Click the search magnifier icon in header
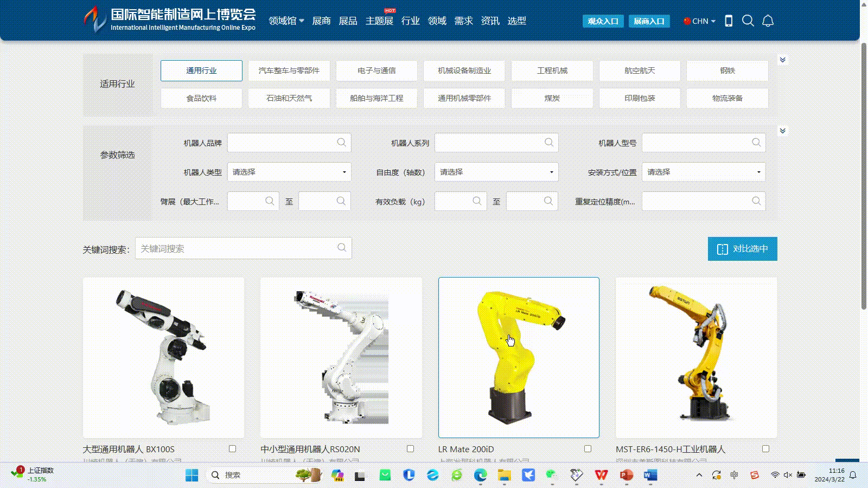This screenshot has height=488, width=868. tap(748, 21)
